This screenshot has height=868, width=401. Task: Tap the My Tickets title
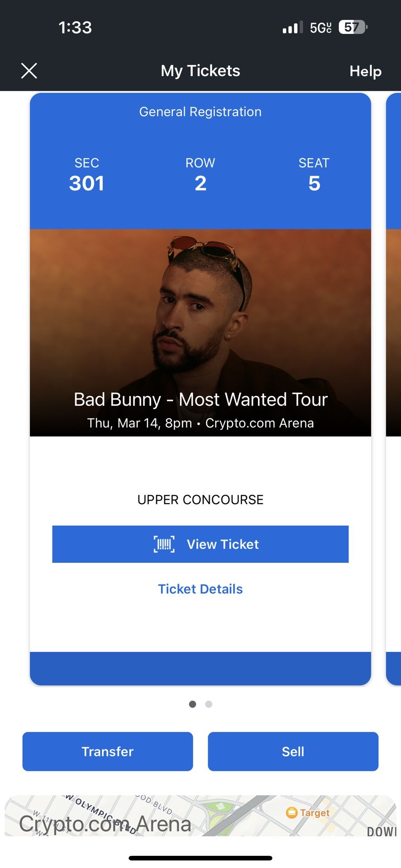click(200, 71)
